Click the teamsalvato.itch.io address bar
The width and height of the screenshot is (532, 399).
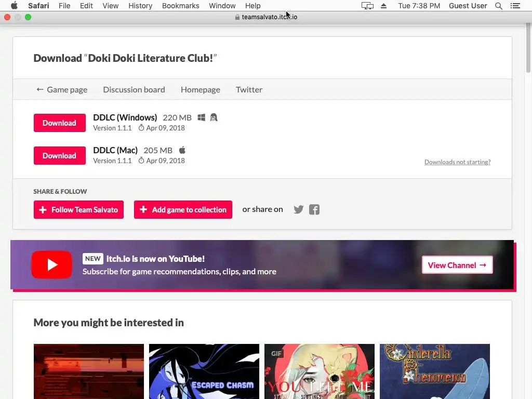pyautogui.click(x=266, y=17)
